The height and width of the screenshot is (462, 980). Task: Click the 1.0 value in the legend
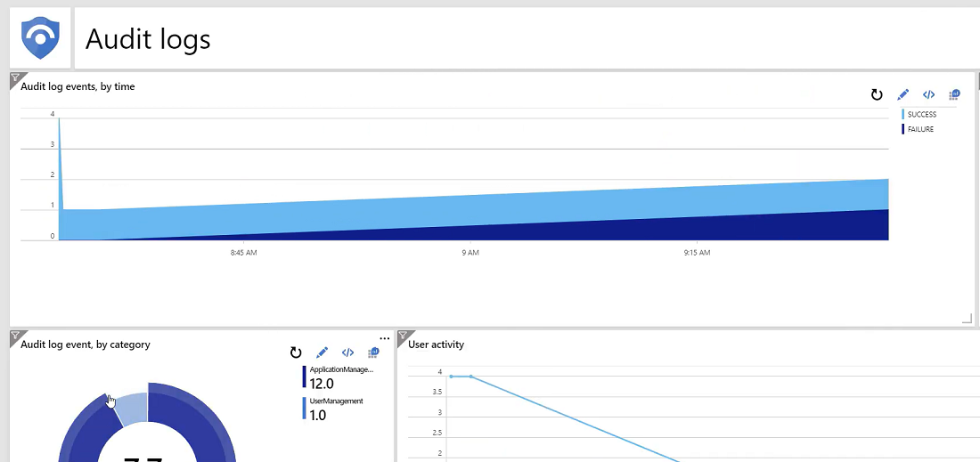tap(318, 415)
